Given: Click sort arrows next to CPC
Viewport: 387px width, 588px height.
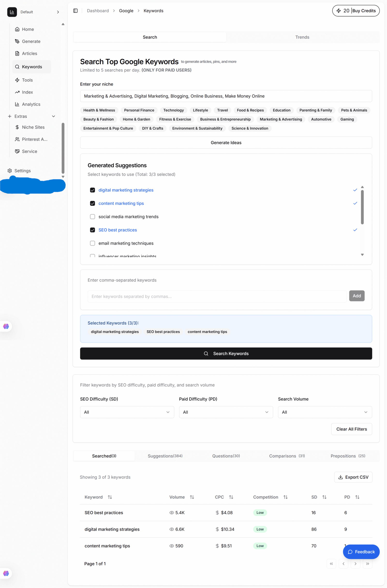Looking at the screenshot, I should pos(231,497).
